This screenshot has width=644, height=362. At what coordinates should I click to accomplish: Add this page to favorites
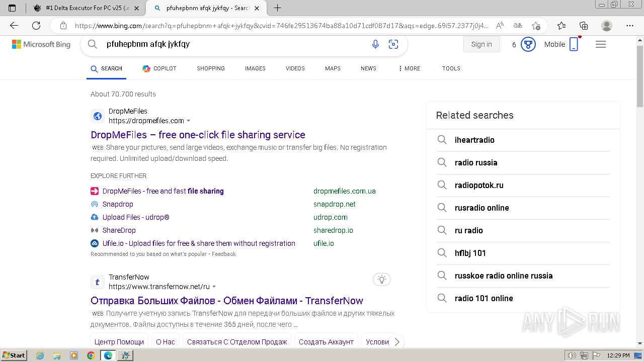pos(536,26)
